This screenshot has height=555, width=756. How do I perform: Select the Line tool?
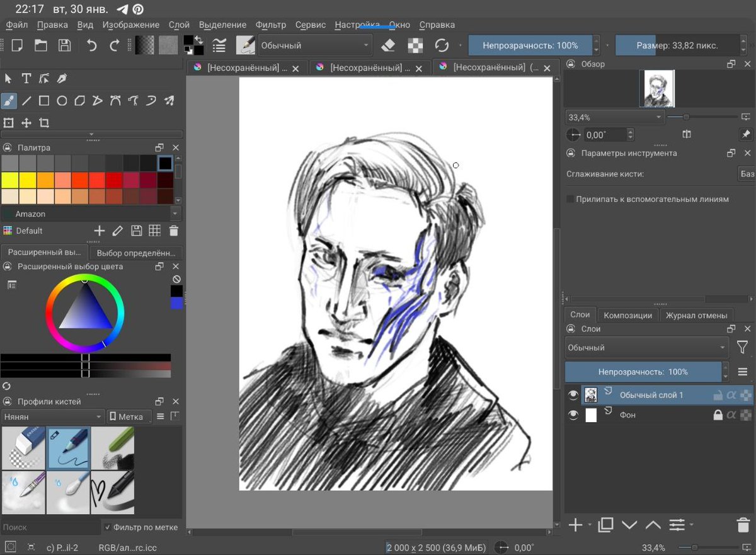26,101
